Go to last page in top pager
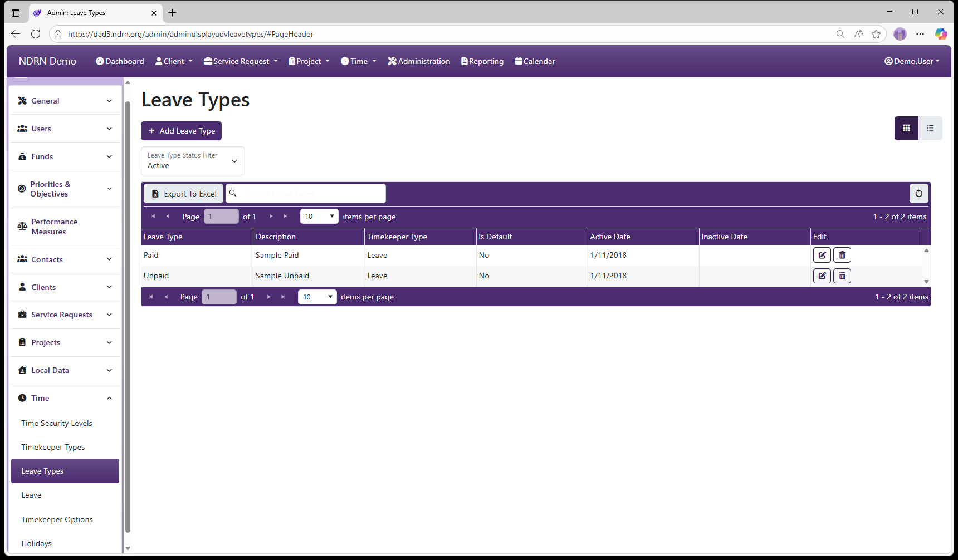The height and width of the screenshot is (560, 958). click(286, 217)
